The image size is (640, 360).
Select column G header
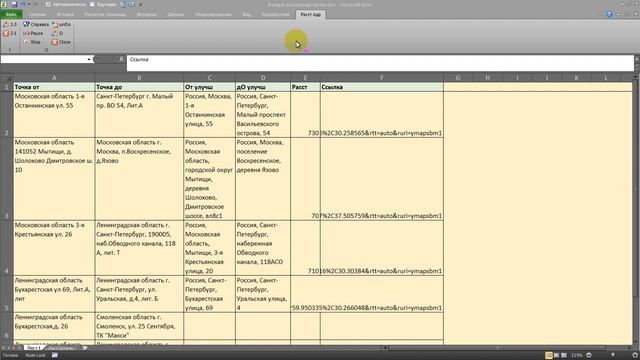point(458,78)
